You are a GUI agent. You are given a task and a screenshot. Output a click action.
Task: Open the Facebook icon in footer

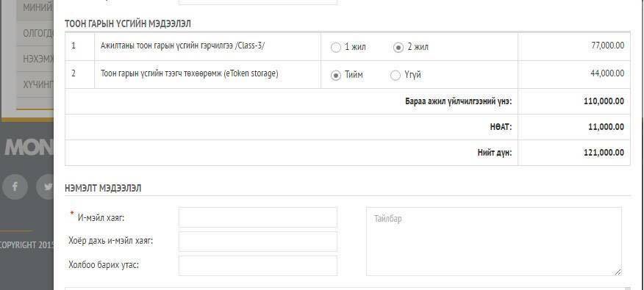point(15,186)
